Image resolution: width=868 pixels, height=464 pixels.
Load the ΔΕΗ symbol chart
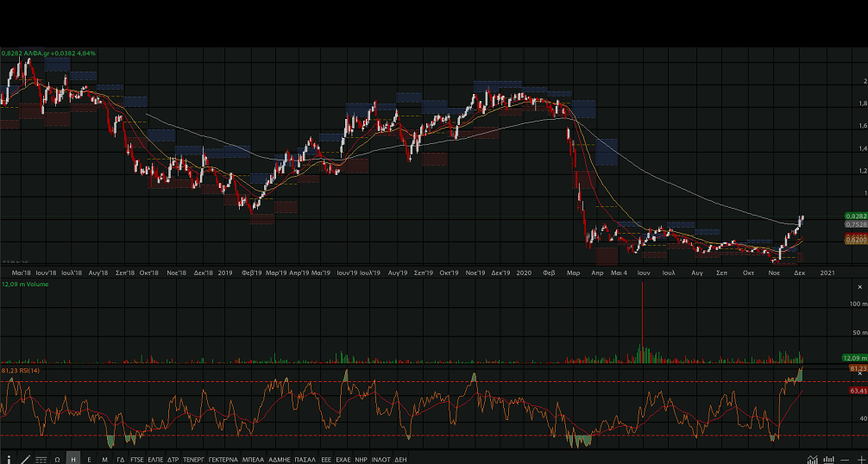tap(400, 459)
